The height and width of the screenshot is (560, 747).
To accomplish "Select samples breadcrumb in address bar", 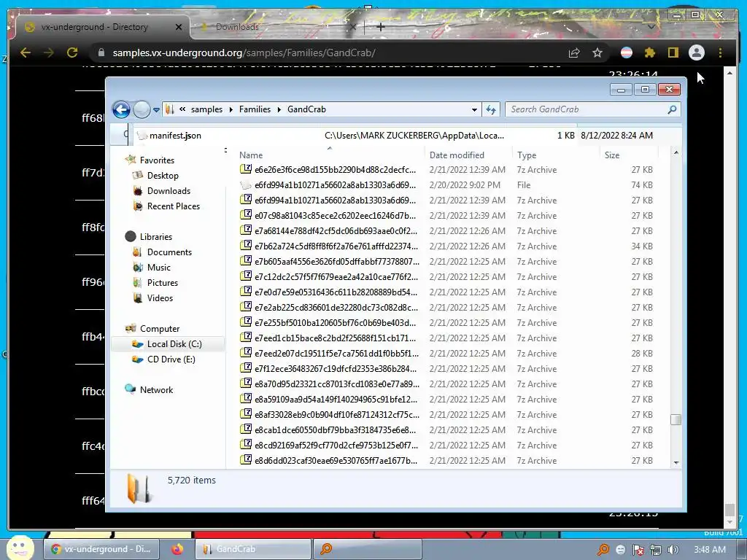I will [206, 109].
